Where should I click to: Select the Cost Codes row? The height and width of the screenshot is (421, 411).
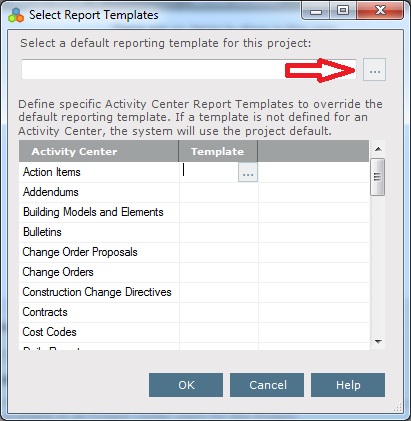[194, 332]
